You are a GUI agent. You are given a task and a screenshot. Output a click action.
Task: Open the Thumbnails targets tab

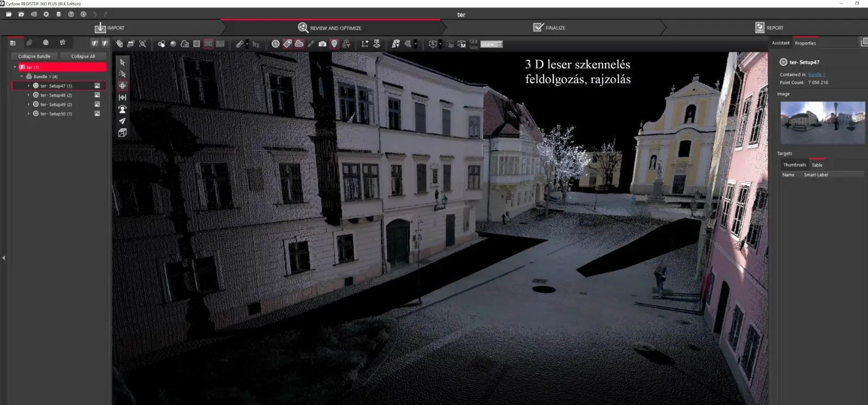coord(794,165)
